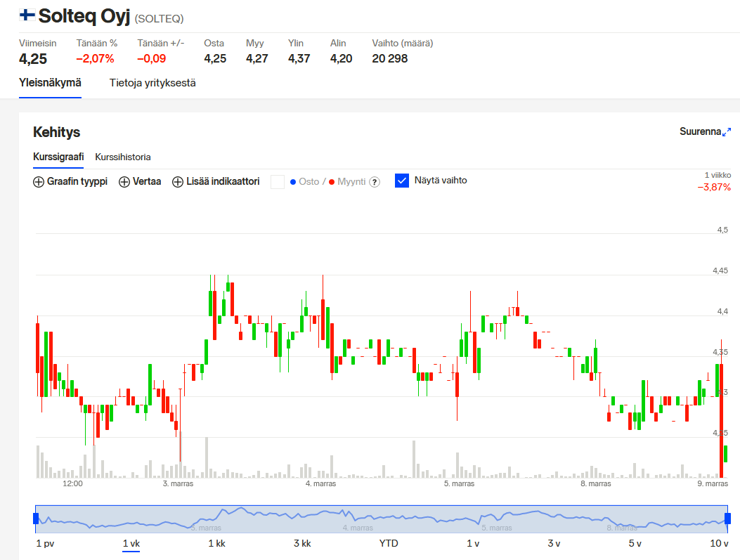The width and height of the screenshot is (740, 560).
Task: Click the Finnish flag icon beside Solteq Oyj
Action: (x=27, y=15)
